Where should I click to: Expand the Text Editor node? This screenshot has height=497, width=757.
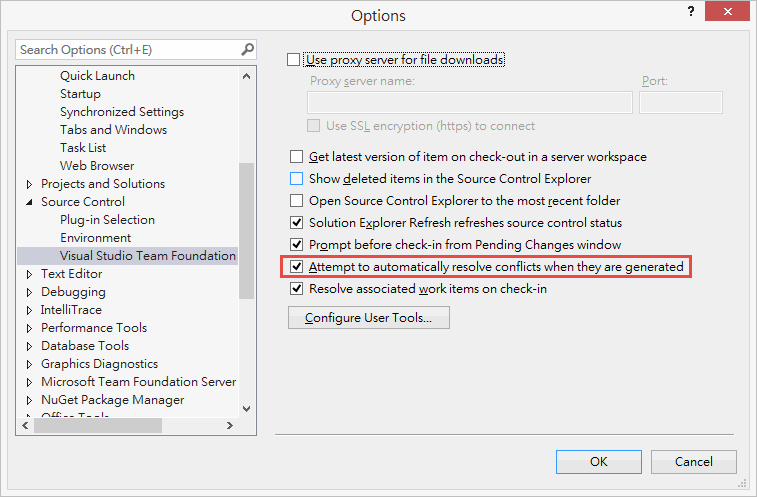pos(29,274)
